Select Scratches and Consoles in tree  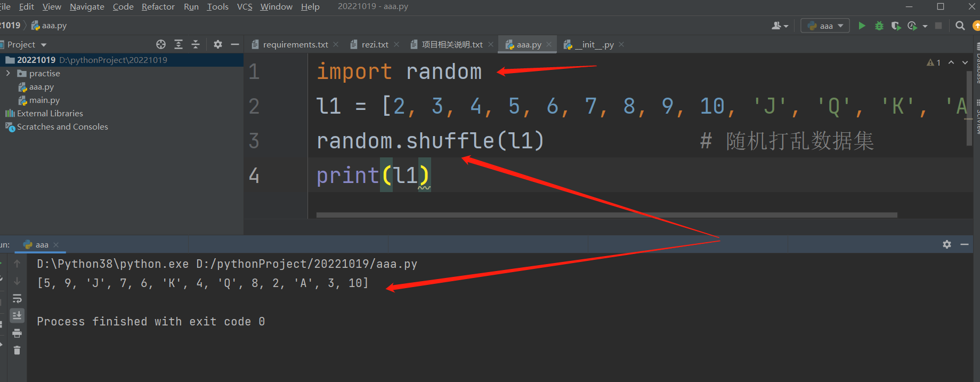[x=62, y=126]
